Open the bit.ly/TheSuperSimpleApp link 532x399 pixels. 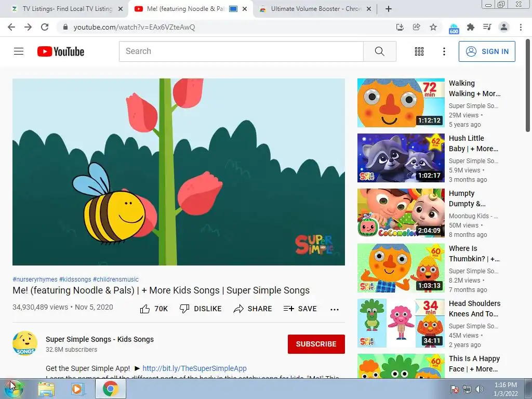point(194,368)
